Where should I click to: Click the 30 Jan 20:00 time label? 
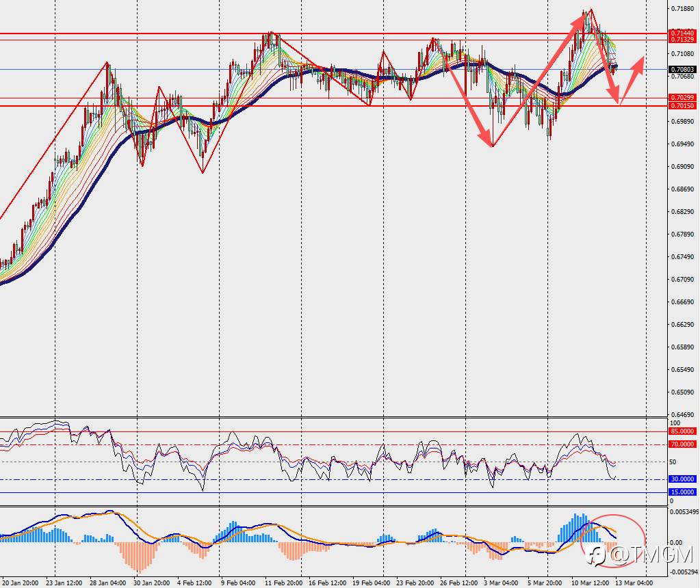click(151, 583)
